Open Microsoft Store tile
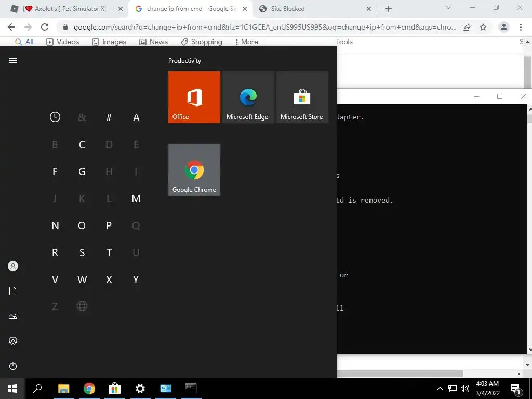The height and width of the screenshot is (399, 532). click(302, 97)
